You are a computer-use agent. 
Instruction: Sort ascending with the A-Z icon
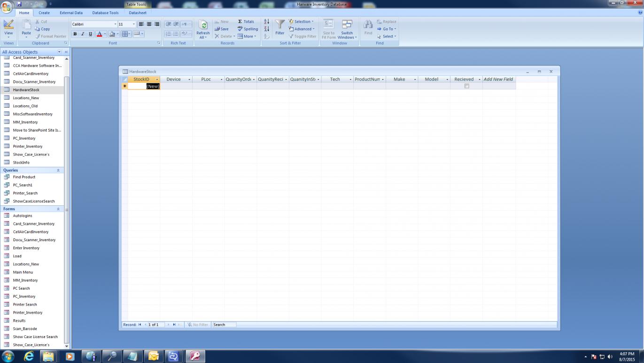coord(266,22)
